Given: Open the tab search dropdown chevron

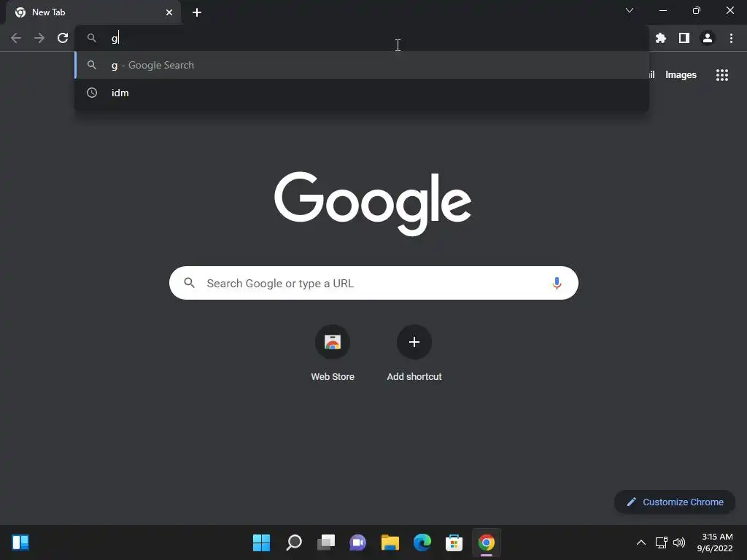Looking at the screenshot, I should tap(630, 10).
